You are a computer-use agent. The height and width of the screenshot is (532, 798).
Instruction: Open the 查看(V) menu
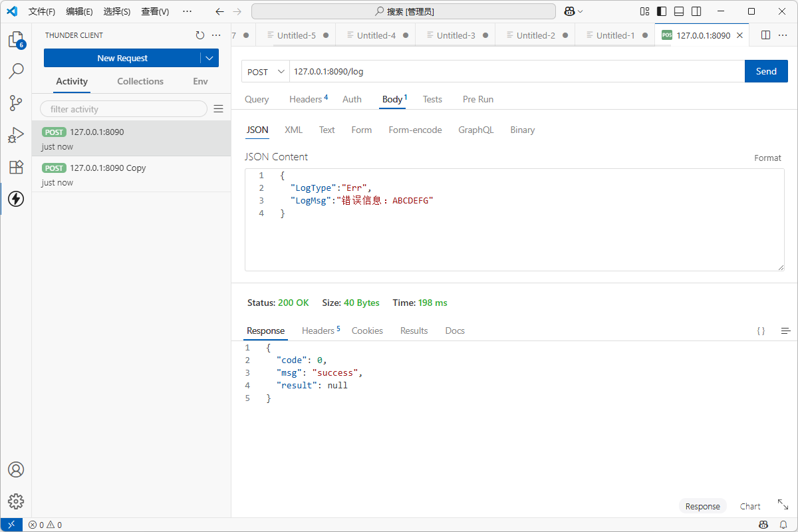(x=155, y=11)
